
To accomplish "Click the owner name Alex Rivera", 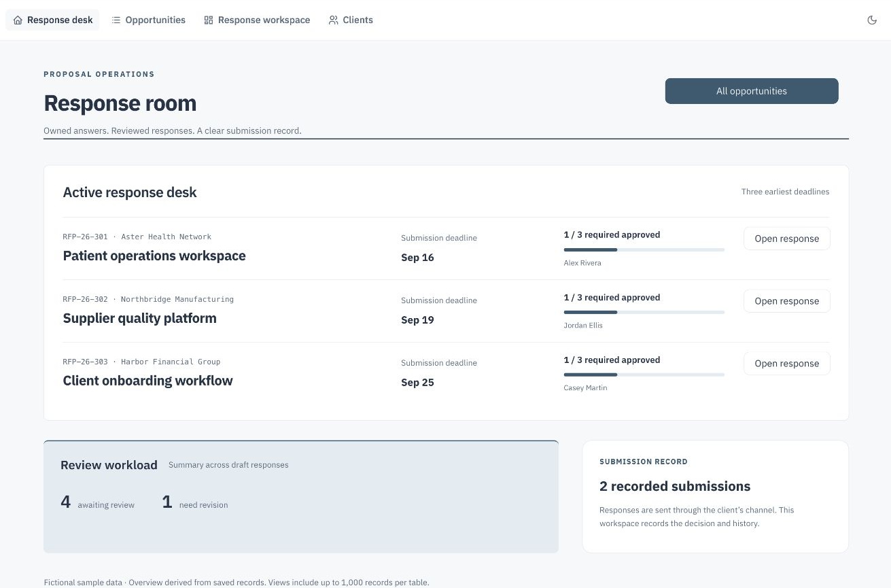I will (582, 263).
